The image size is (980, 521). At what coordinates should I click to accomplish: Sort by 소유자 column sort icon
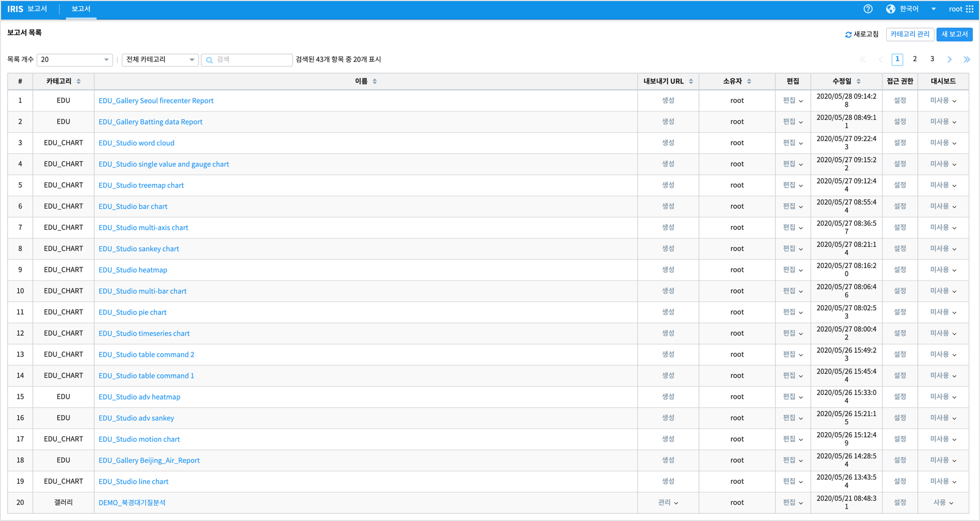pos(749,81)
